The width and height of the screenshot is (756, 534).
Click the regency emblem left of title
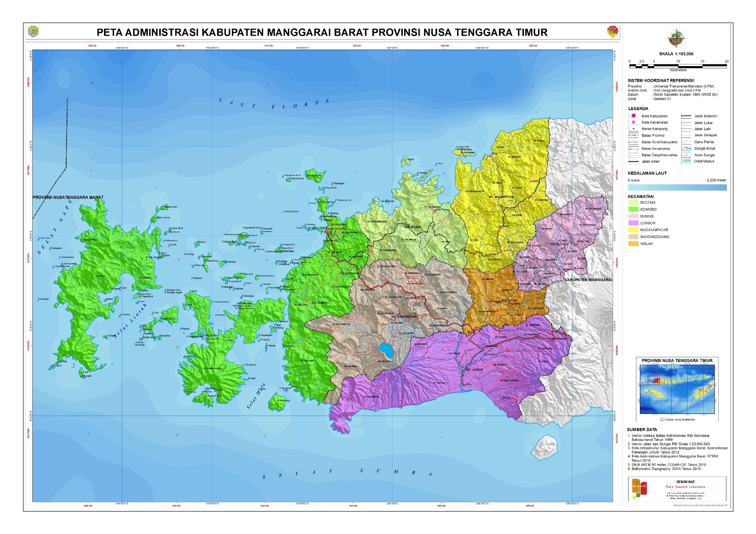point(33,32)
